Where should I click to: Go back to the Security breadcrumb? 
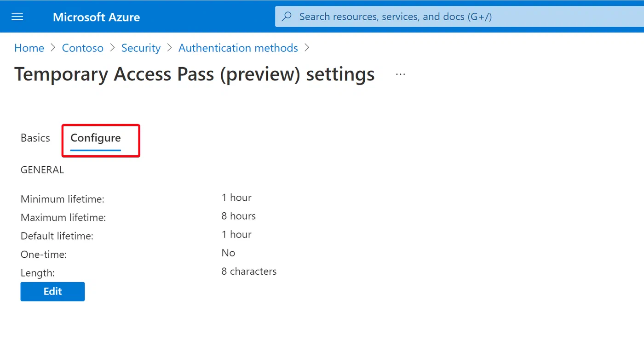point(141,48)
